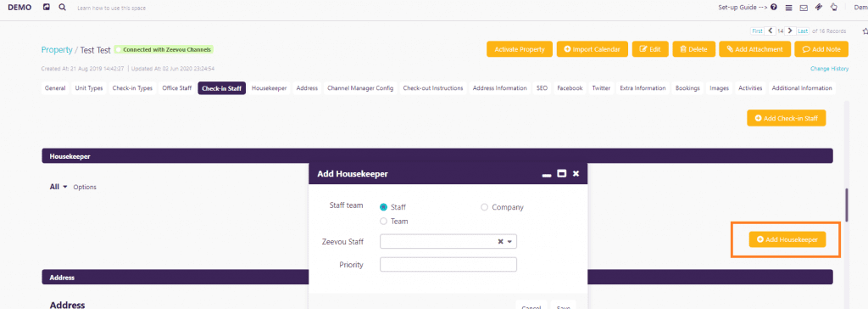
Task: Click the 'of 16 Records' text
Action: coord(829,31)
